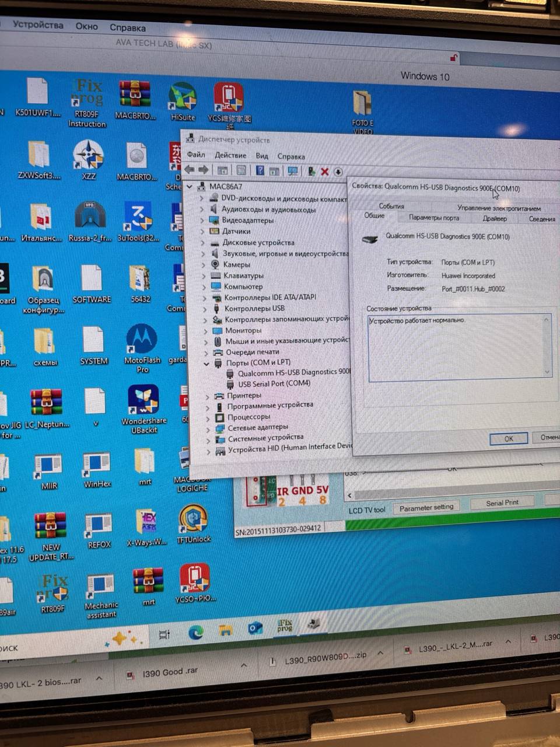
Task: Click the device status text box
Action: click(459, 348)
